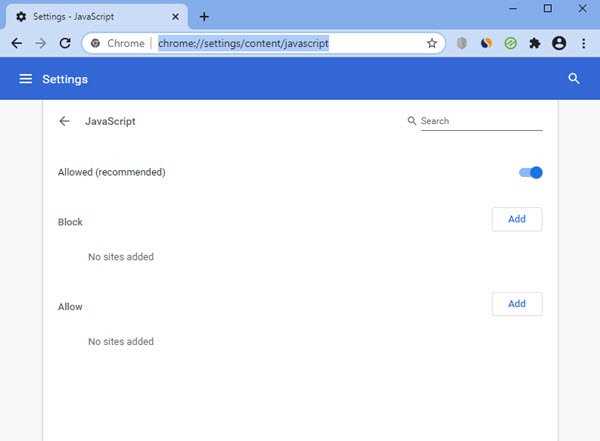Bookmark this page with the star icon
Screen dimensions: 600x441
432,43
